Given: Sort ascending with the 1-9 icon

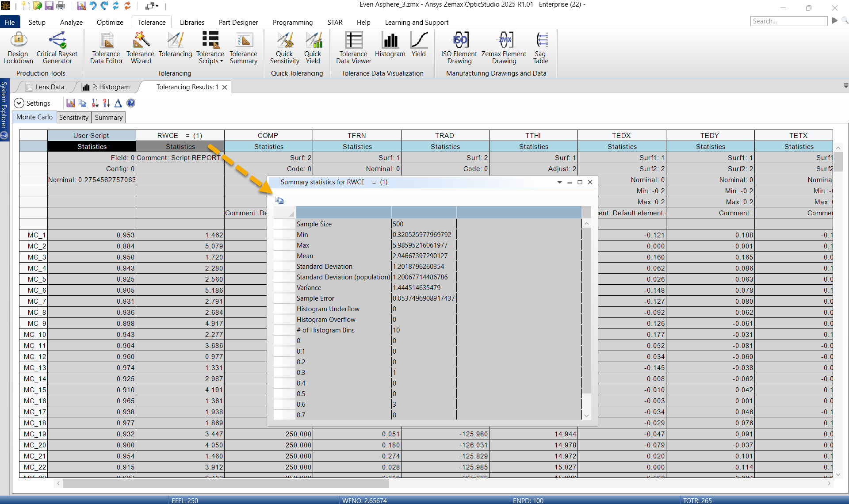Looking at the screenshot, I should tap(95, 103).
